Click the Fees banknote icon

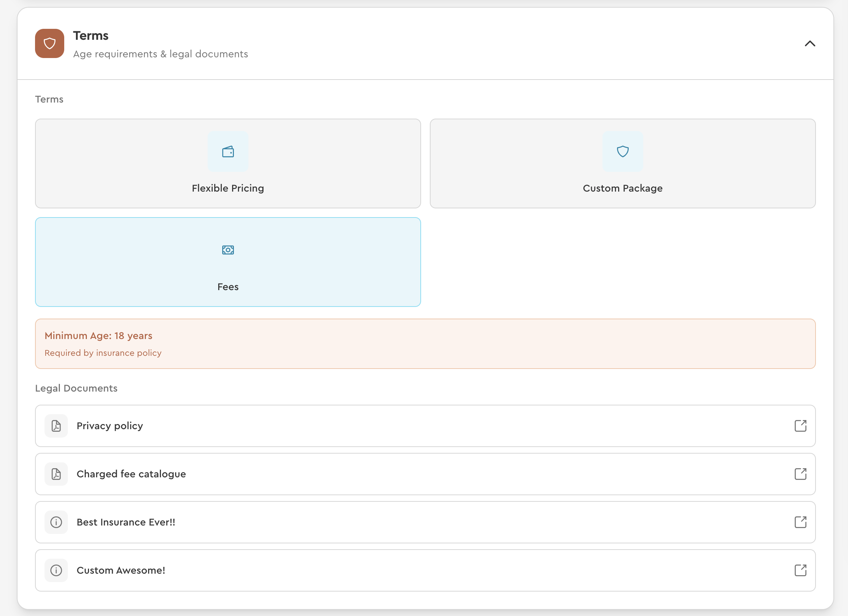pos(228,250)
